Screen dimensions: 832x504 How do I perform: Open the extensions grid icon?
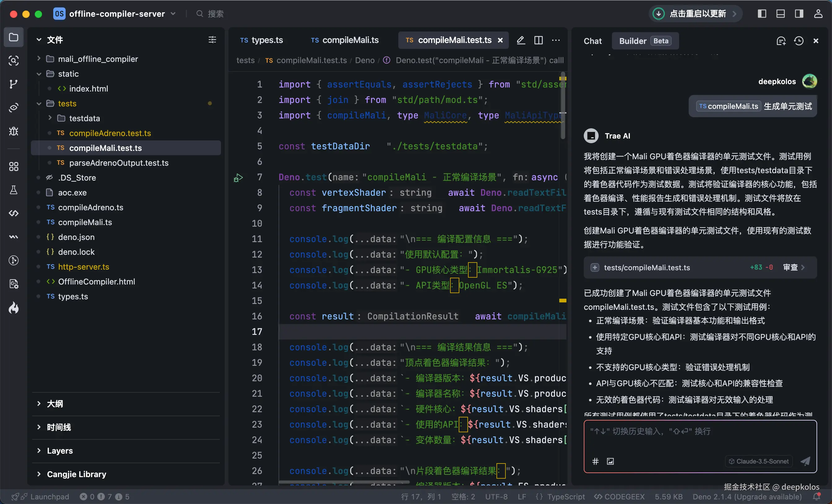tap(14, 167)
